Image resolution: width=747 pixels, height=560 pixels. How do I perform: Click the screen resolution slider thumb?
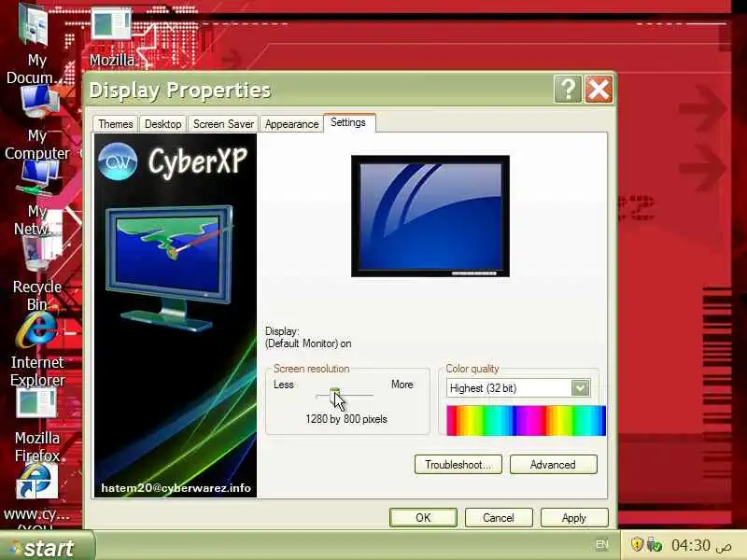pyautogui.click(x=334, y=395)
